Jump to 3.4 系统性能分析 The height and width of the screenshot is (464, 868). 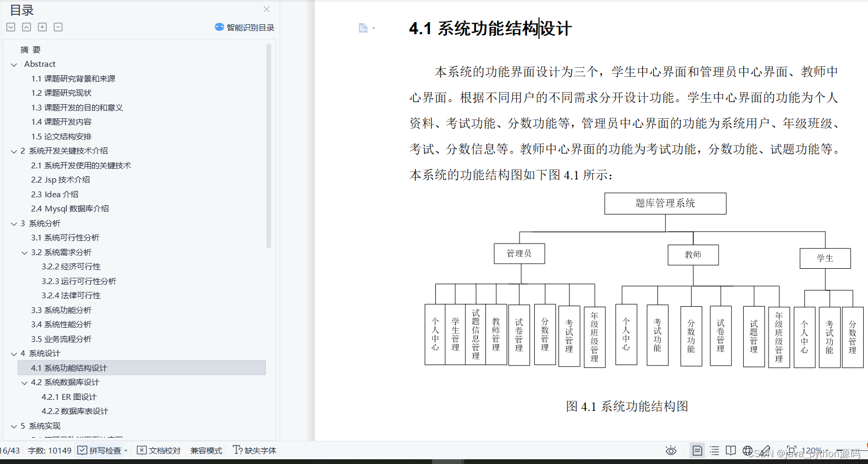[61, 324]
